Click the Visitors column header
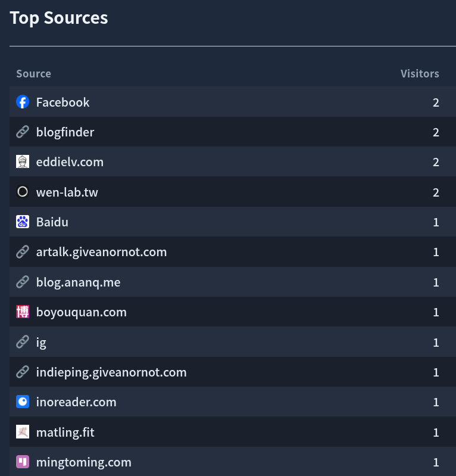This screenshot has width=456, height=476. pos(420,73)
